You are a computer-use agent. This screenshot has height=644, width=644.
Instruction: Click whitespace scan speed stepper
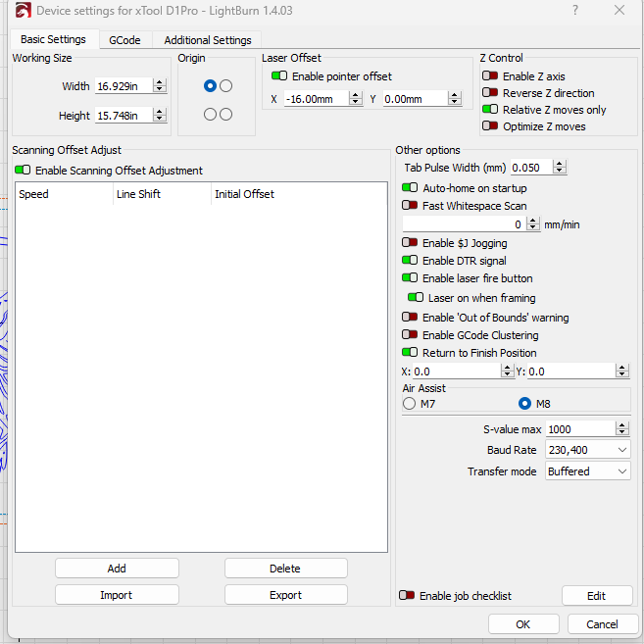click(x=532, y=224)
